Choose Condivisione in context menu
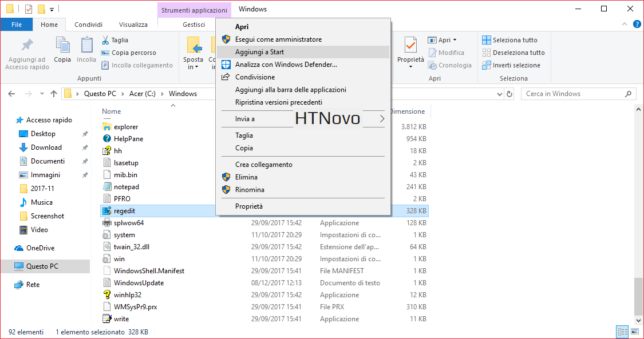 [x=303, y=77]
